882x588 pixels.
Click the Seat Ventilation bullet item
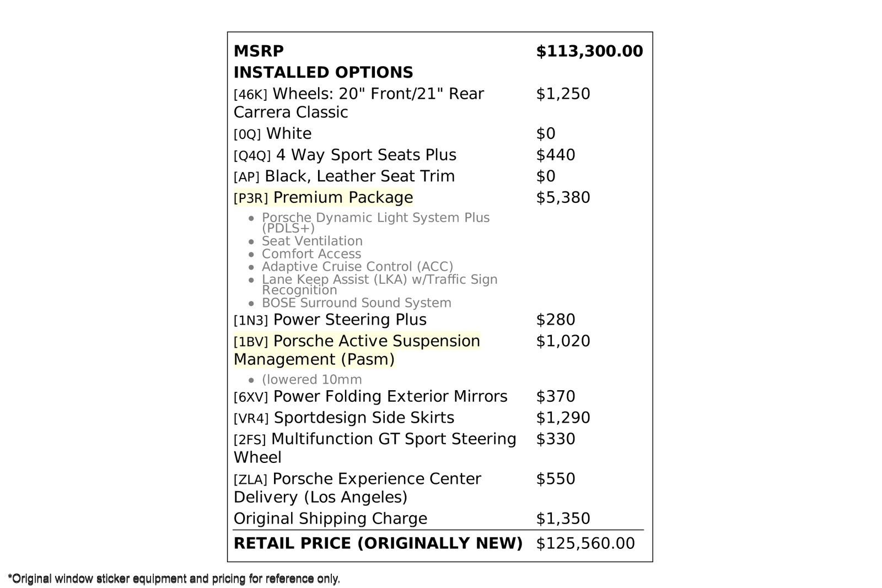pyautogui.click(x=312, y=241)
